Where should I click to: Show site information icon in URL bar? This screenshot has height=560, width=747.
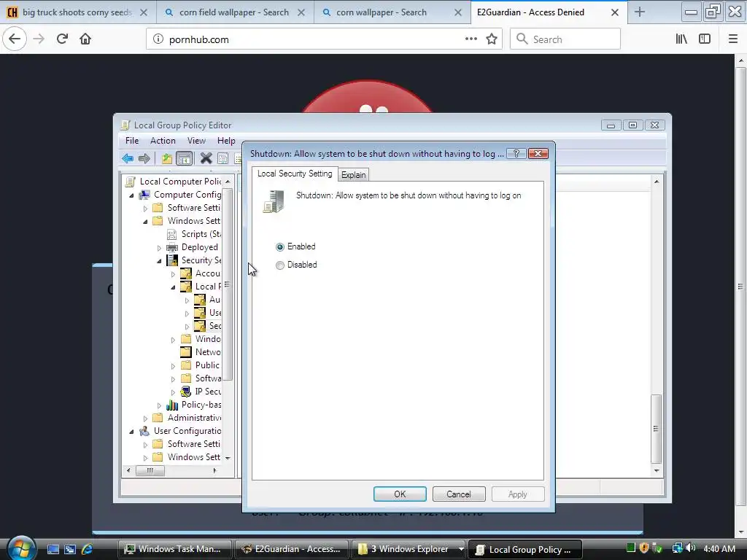pos(158,39)
